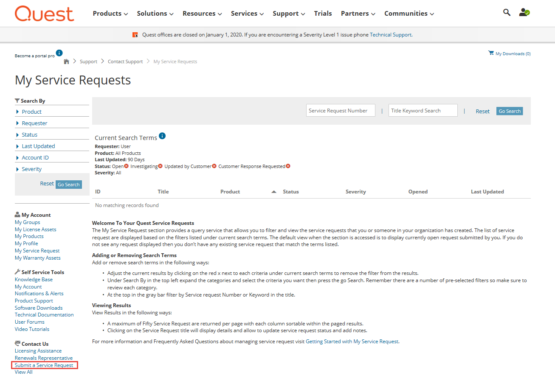Screen dimensions: 555x392
Task: Sort results by the Title column
Action: click(163, 192)
